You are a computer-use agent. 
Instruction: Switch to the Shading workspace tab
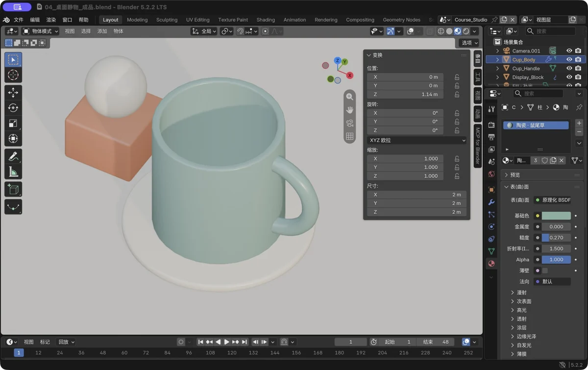tap(266, 20)
